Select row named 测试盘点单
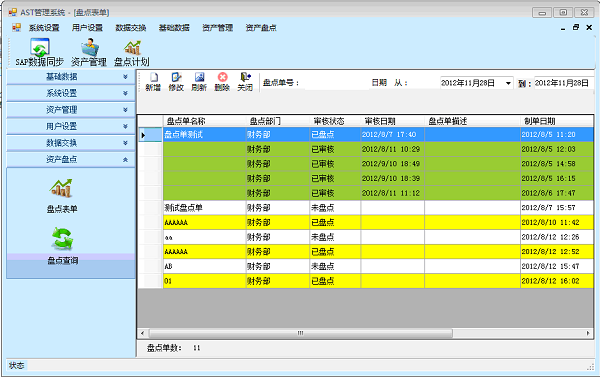Viewport: 600px width, 377px height. (x=366, y=207)
